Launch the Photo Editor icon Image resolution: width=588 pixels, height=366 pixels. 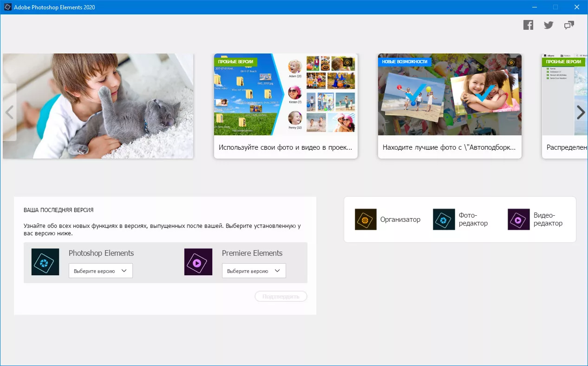(x=444, y=220)
